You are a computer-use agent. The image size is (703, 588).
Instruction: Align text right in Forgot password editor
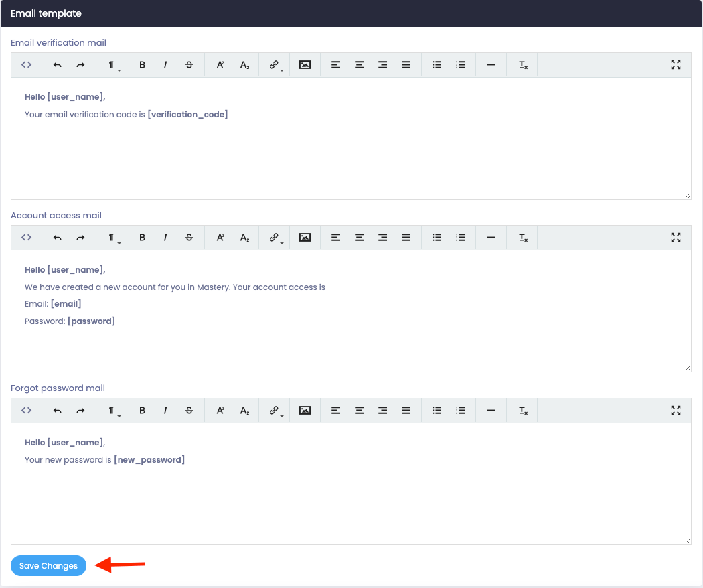pyautogui.click(x=382, y=411)
